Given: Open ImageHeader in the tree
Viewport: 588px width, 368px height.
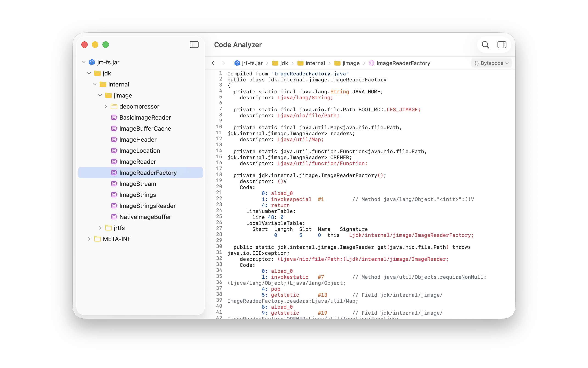Looking at the screenshot, I should click(x=138, y=139).
